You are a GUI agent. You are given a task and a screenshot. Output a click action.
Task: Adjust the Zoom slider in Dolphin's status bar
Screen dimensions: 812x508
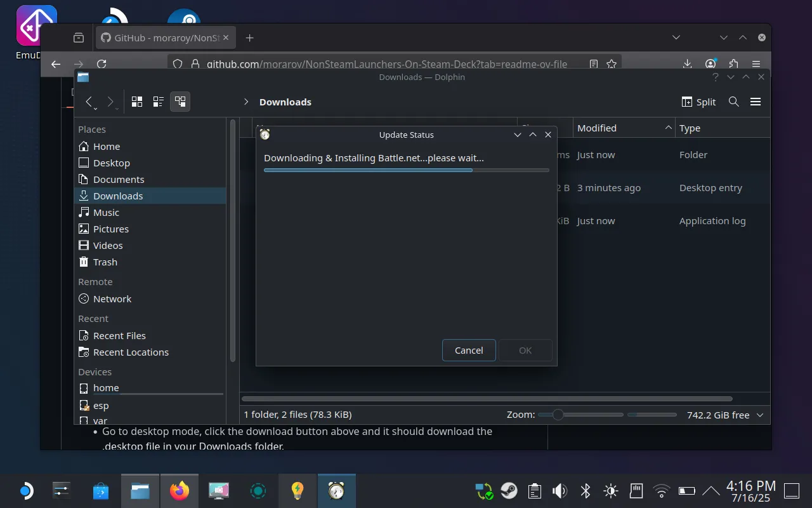point(558,414)
